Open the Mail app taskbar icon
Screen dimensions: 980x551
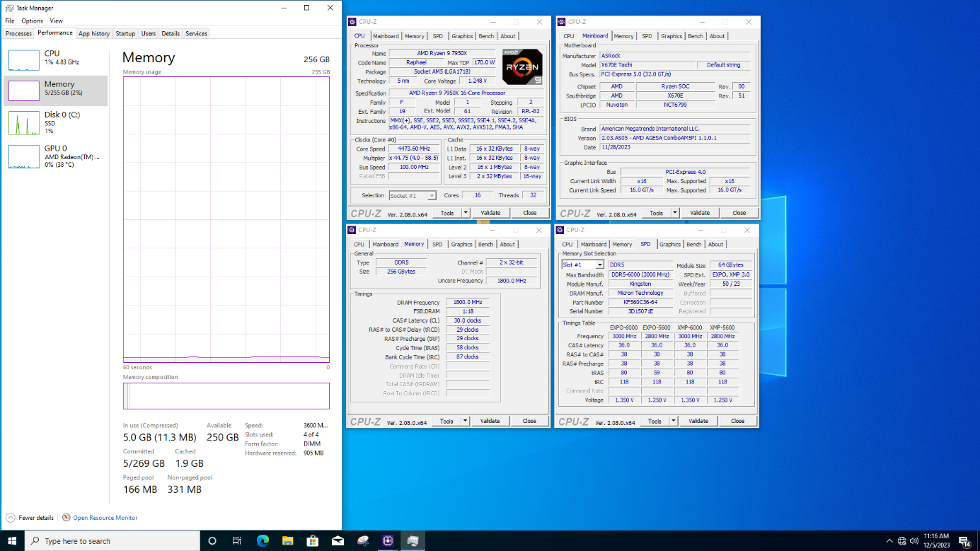[x=338, y=541]
